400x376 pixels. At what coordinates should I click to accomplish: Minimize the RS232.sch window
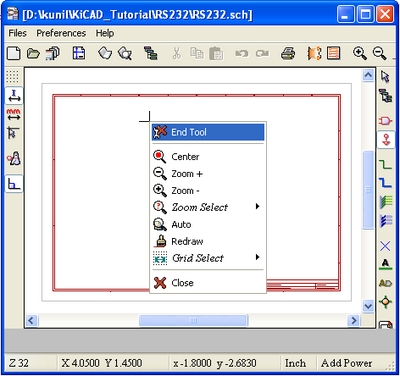[x=346, y=15]
